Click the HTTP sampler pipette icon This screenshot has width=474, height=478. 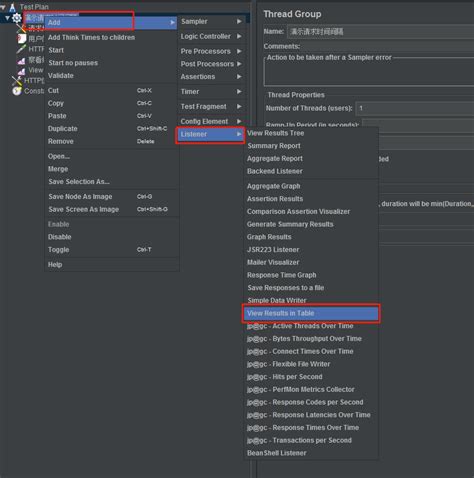tap(21, 49)
